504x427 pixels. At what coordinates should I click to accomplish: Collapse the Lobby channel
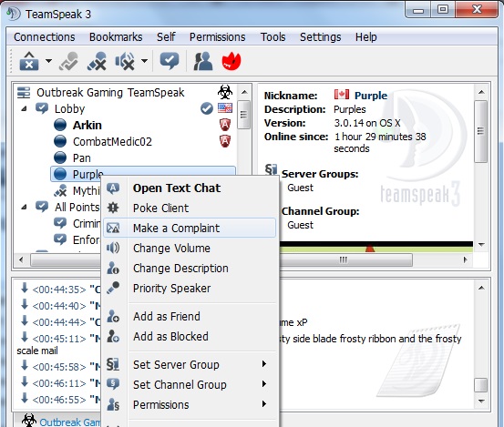click(x=24, y=109)
